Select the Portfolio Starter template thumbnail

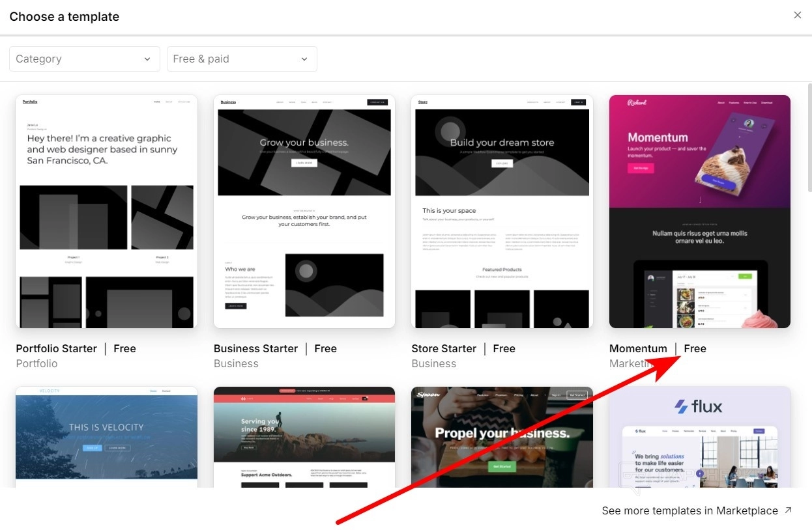(x=106, y=212)
